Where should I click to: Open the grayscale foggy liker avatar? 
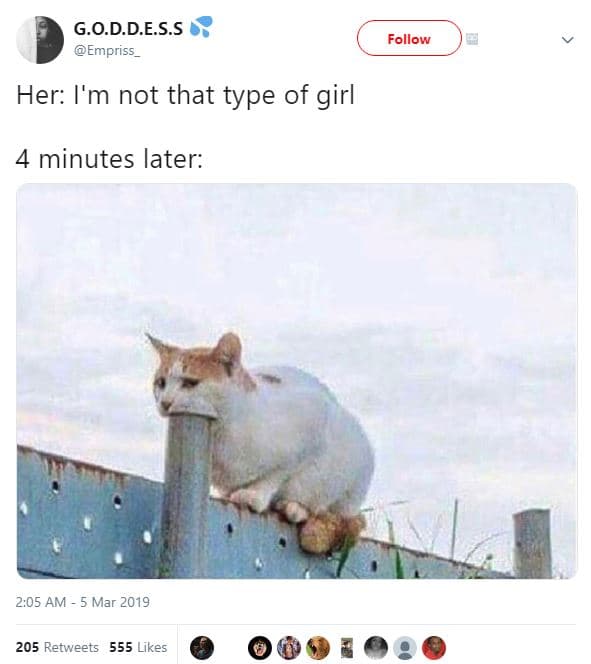(x=376, y=647)
